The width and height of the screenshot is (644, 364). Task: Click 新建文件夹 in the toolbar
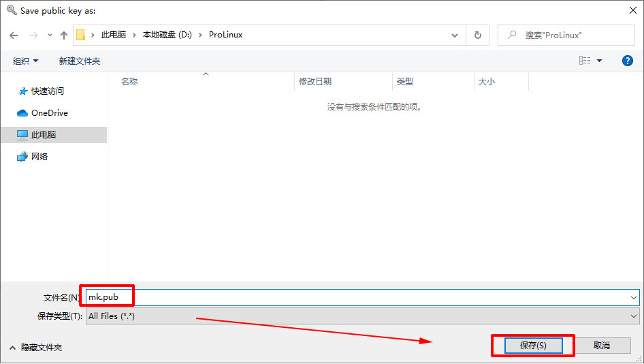click(80, 61)
